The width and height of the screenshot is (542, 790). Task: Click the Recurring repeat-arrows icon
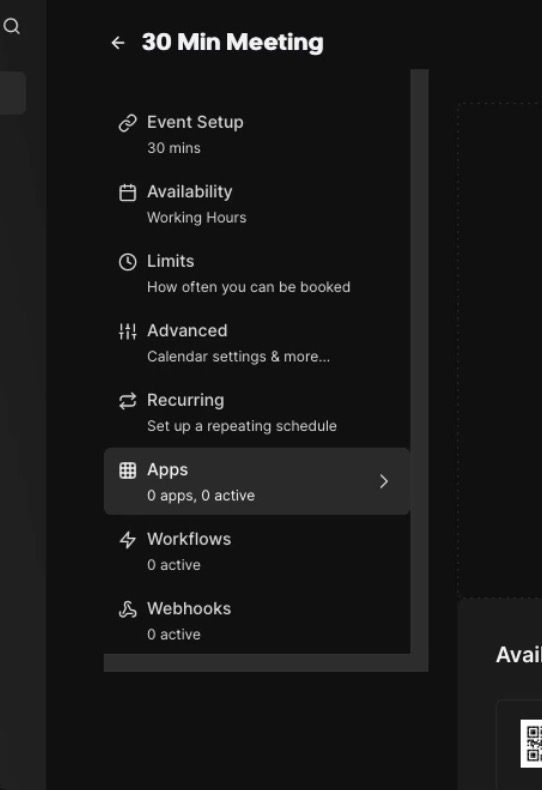tap(127, 401)
